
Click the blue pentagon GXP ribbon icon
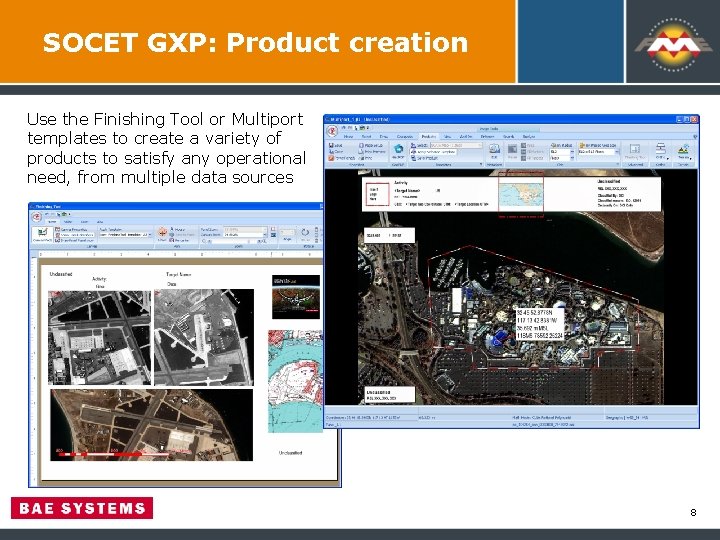(398, 149)
